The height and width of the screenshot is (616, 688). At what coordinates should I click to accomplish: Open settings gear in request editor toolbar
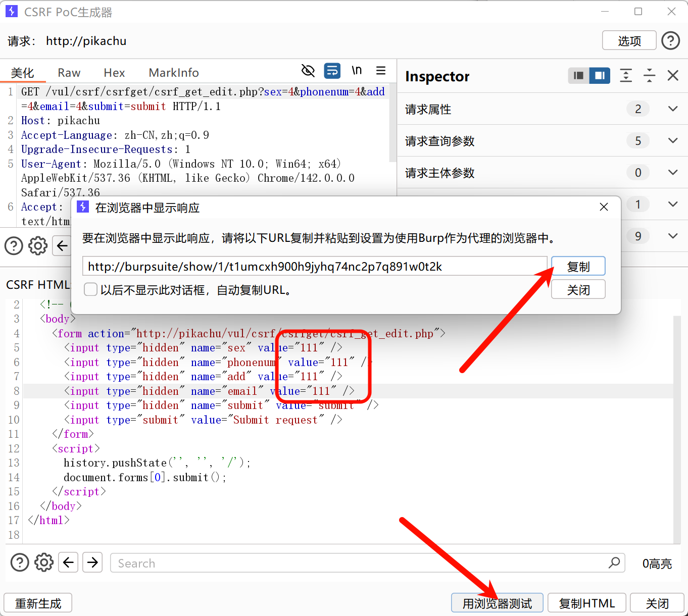[x=38, y=246]
